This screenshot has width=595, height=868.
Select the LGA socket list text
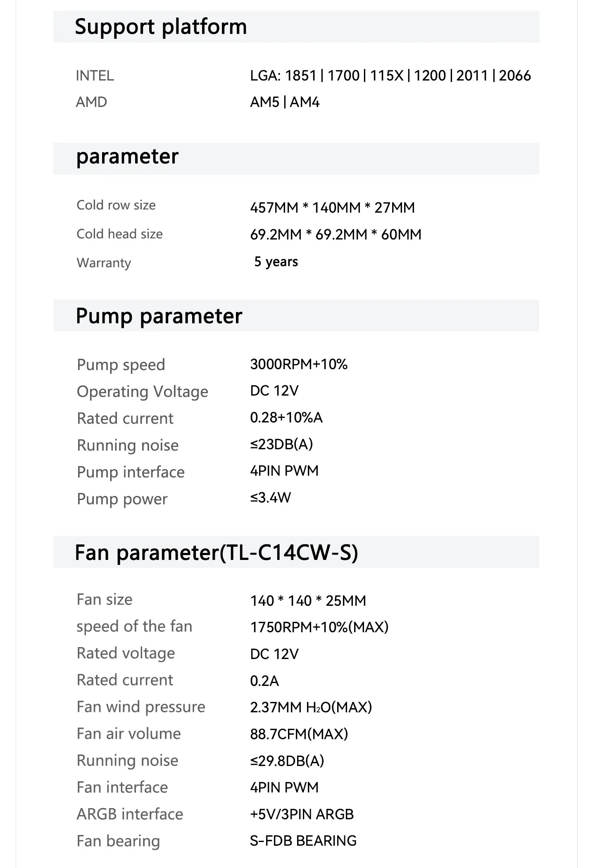click(x=390, y=76)
